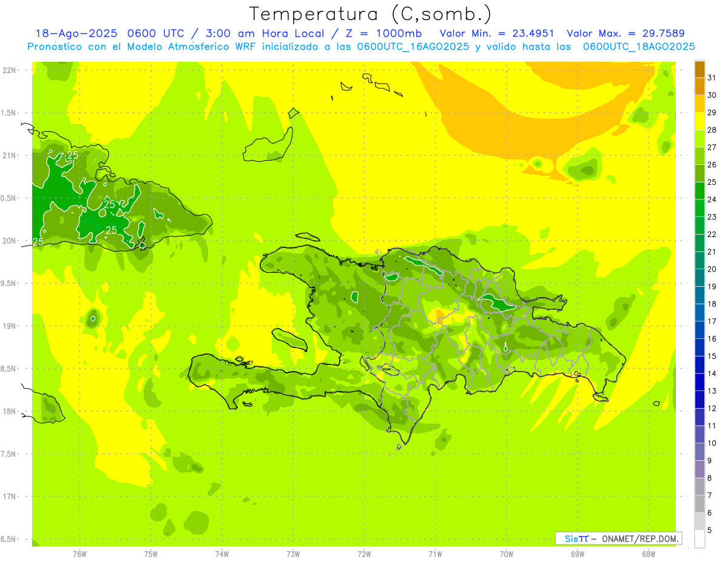728x562 pixels.
Task: Click the "72W" longitude label
Action: pos(364,555)
